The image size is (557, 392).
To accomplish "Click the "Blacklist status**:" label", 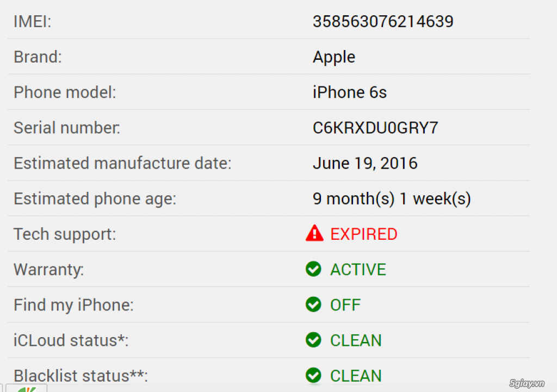I will (x=81, y=376).
